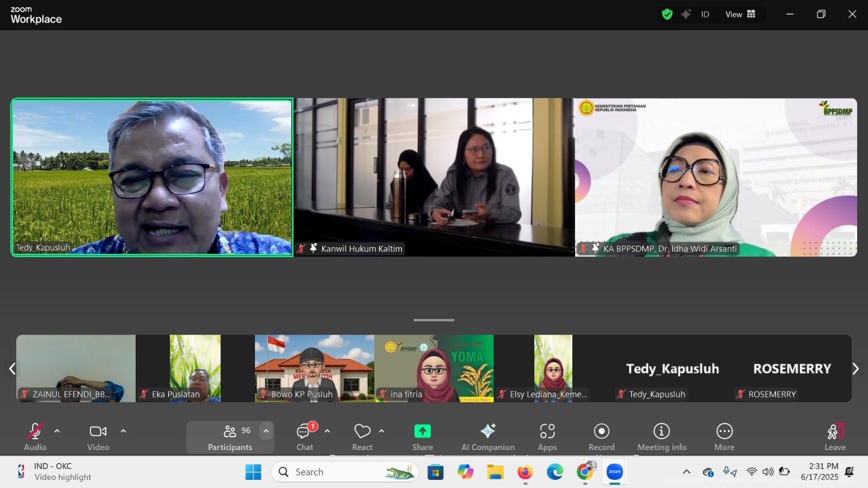Viewport: 868px width, 488px height.
Task: Expand the Participants options chevron
Action: 266,431
